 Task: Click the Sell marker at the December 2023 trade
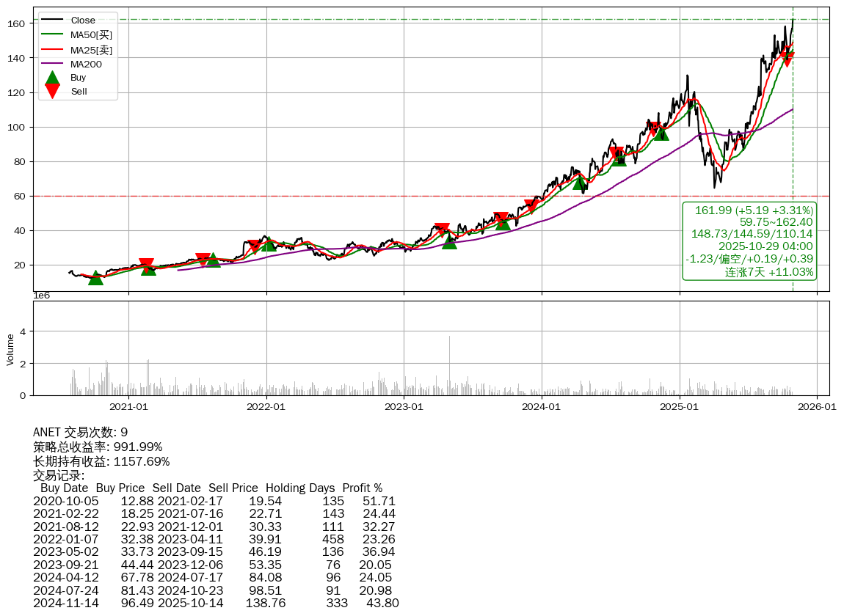(531, 207)
